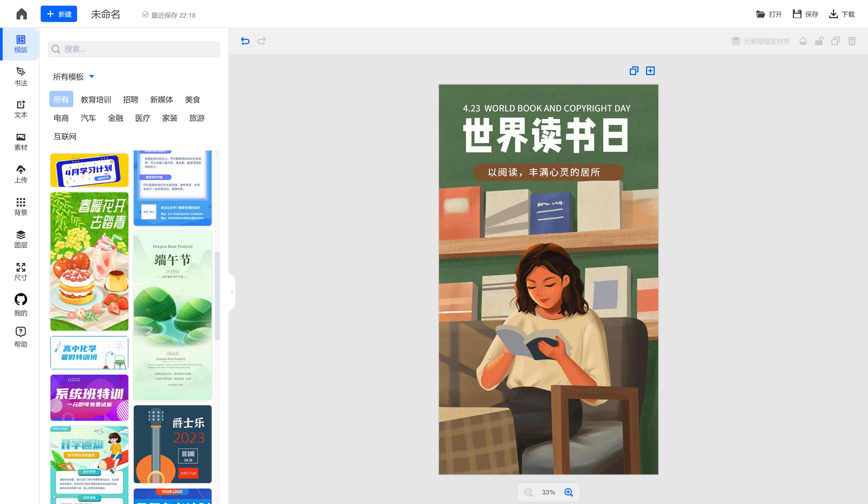Image resolution: width=868 pixels, height=504 pixels.
Task: Click the undo arrow icon
Action: tap(245, 41)
